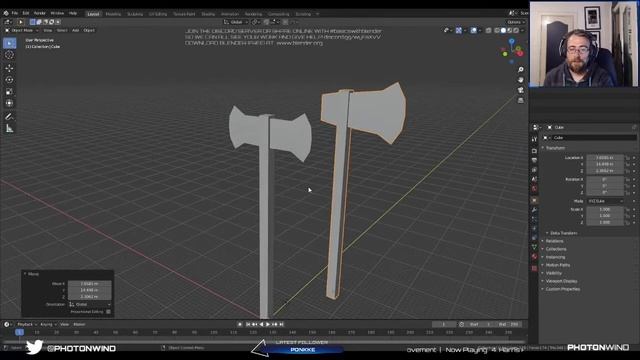This screenshot has width=640, height=360.
Task: Open the Window menu
Action: point(57,13)
